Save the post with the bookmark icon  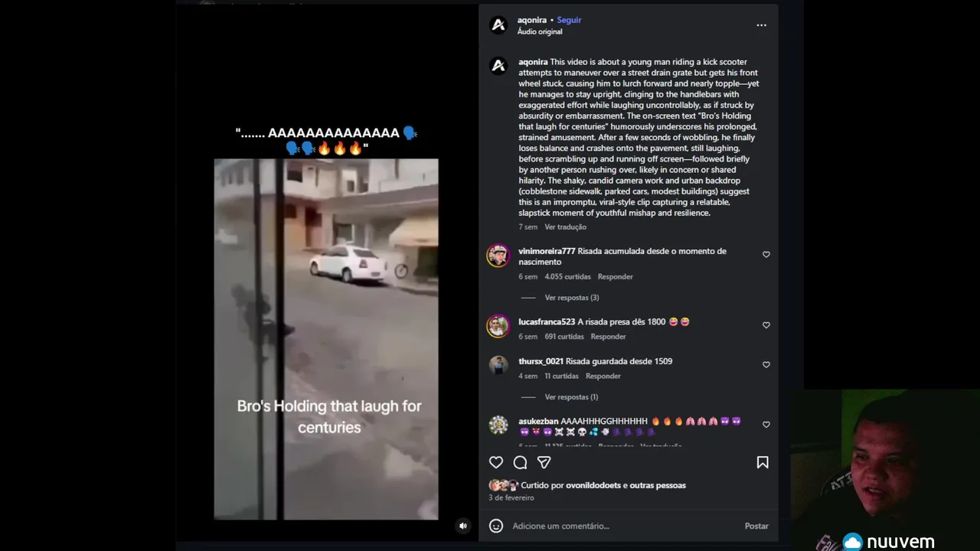point(763,462)
